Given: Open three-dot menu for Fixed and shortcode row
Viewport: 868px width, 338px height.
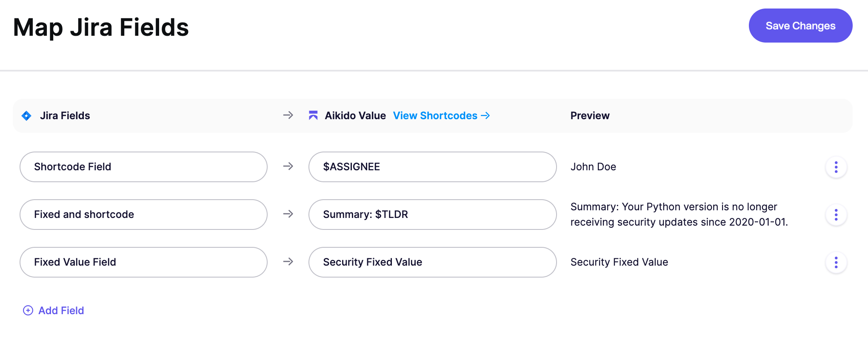Looking at the screenshot, I should [836, 215].
